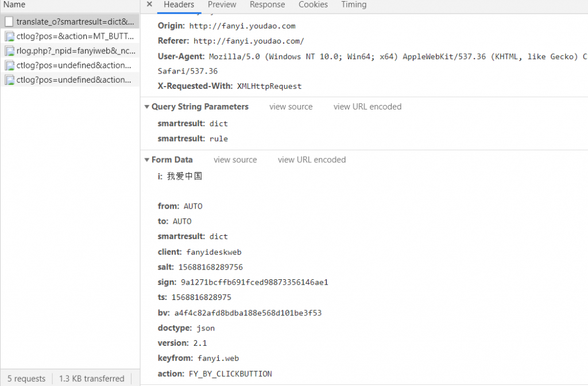This screenshot has width=588, height=386.
Task: Switch to the Response tab
Action: pos(267,5)
